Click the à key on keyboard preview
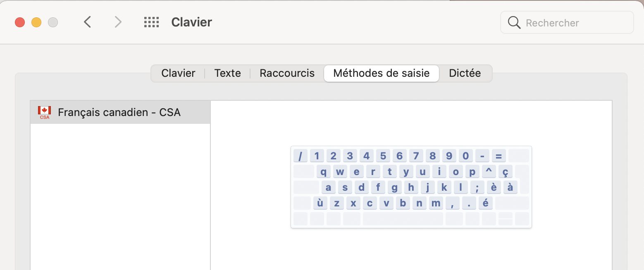The height and width of the screenshot is (270, 644). point(510,187)
